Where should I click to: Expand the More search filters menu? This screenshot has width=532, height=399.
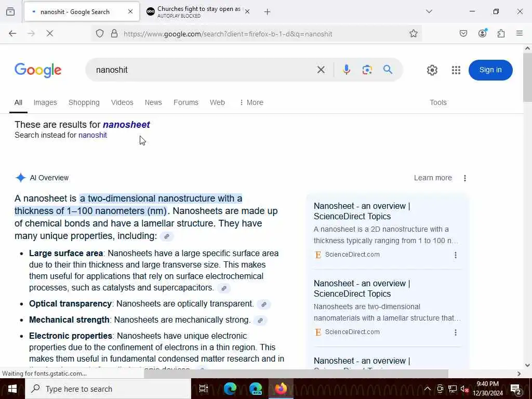[x=251, y=102]
